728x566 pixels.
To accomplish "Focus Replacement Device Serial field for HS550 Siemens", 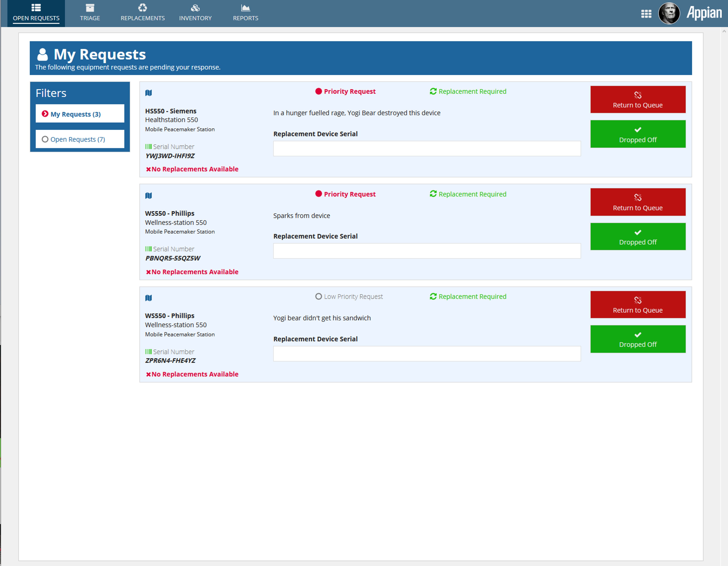I will coord(427,148).
